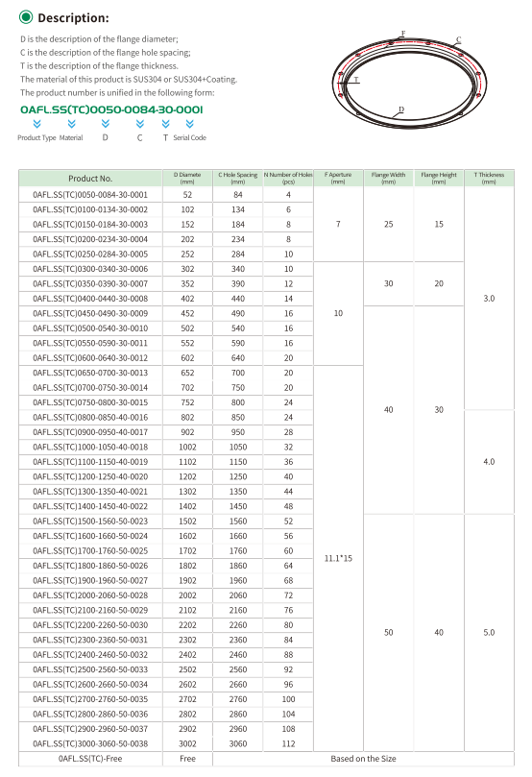Select product 0AFL.SS(TC)1000-1050-40-0018

[x=90, y=447]
